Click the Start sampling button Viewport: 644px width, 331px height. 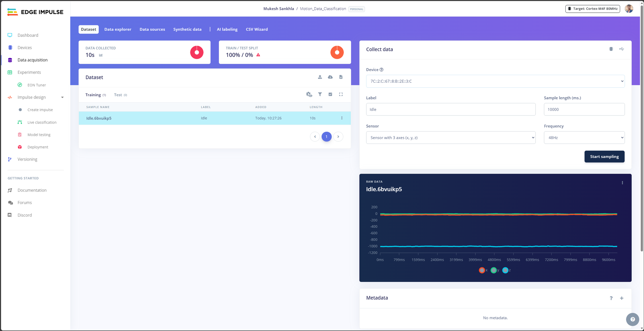click(604, 157)
